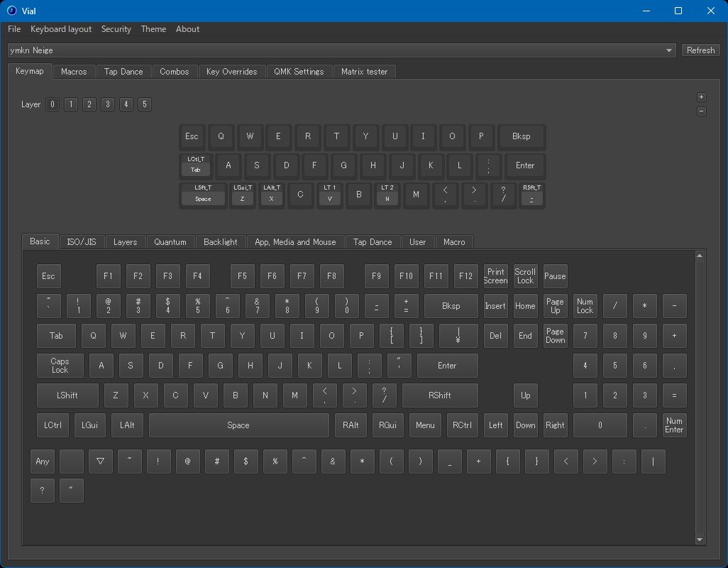The image size is (728, 568).
Task: Open the Macro keycode tab
Action: (454, 242)
